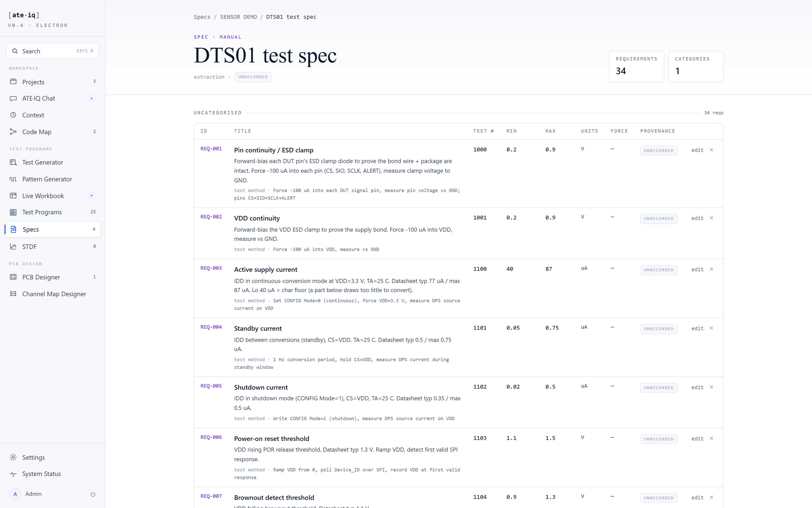Remove REQ-004 Standby current via X

pyautogui.click(x=711, y=328)
